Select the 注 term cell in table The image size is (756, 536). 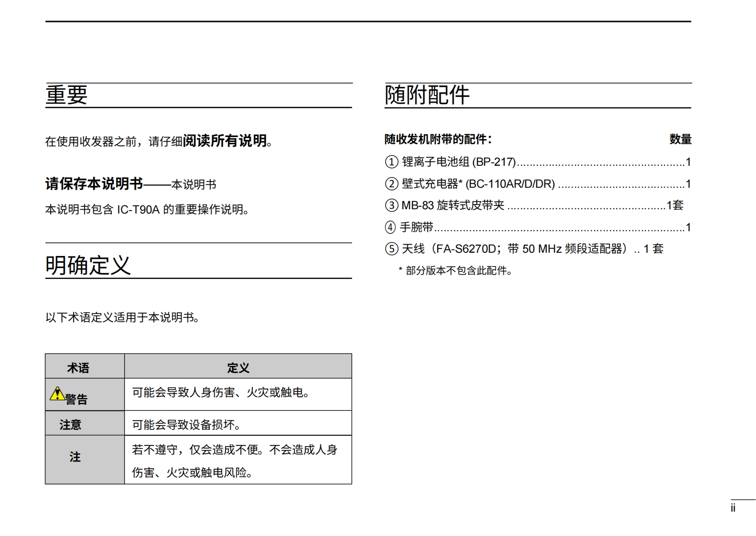click(75, 457)
